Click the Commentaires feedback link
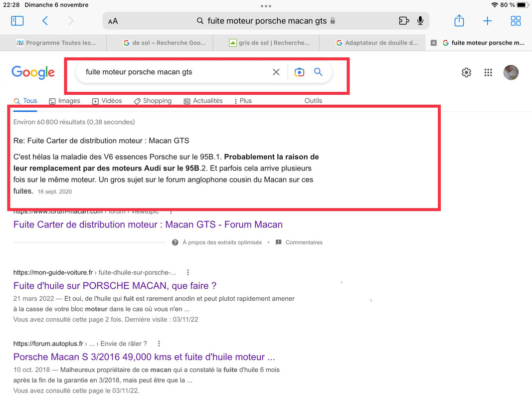 tap(304, 242)
